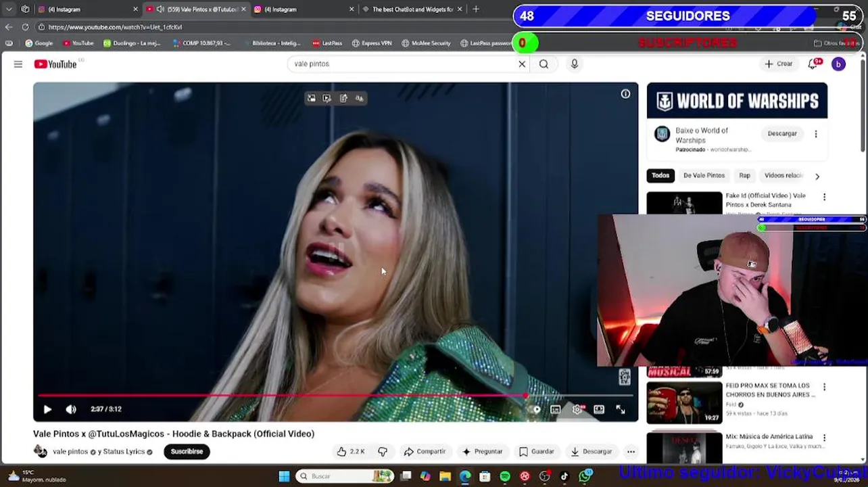Screen dimensions: 868x487
Task: Open Microsoft Store from the taskbar
Action: coord(485,477)
